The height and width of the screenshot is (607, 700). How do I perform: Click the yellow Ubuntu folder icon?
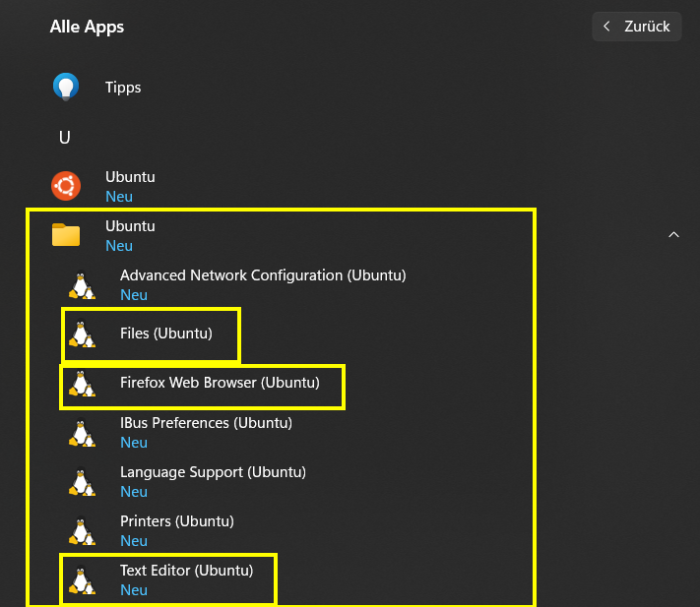[66, 234]
